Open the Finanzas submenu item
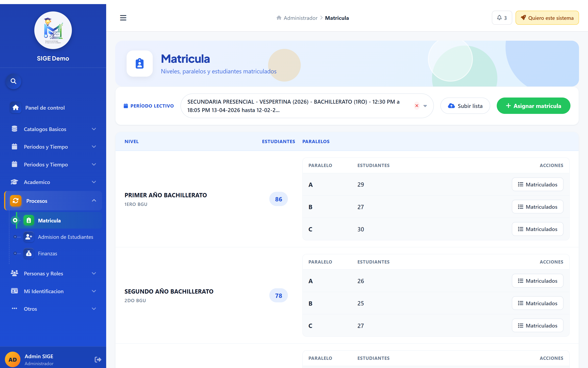The image size is (588, 368). (x=59, y=253)
